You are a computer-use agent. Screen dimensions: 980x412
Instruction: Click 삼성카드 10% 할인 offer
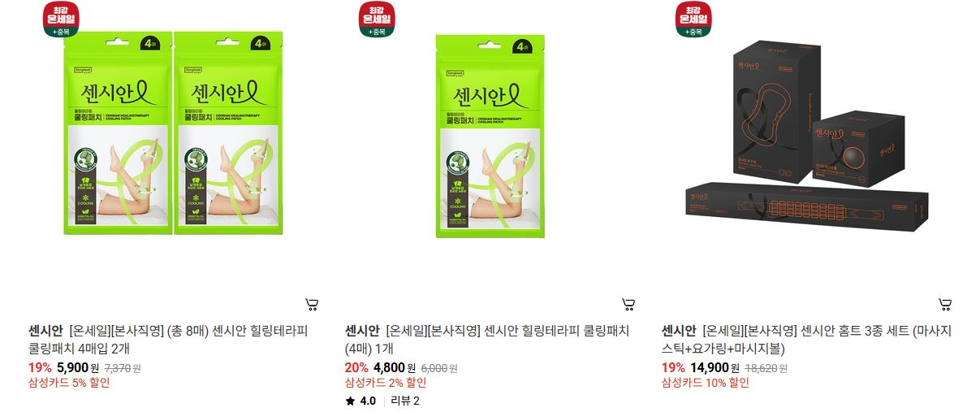(706, 383)
